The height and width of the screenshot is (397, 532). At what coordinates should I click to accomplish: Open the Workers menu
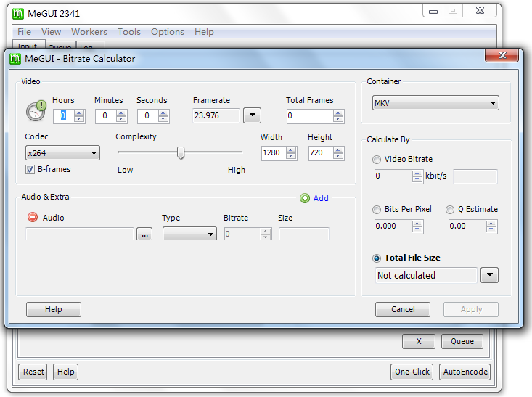[x=89, y=32]
